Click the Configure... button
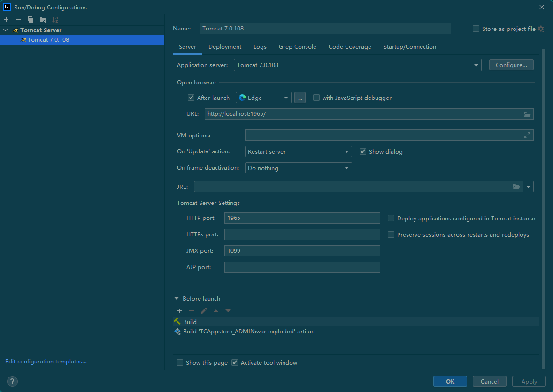The image size is (553, 392). coord(511,65)
